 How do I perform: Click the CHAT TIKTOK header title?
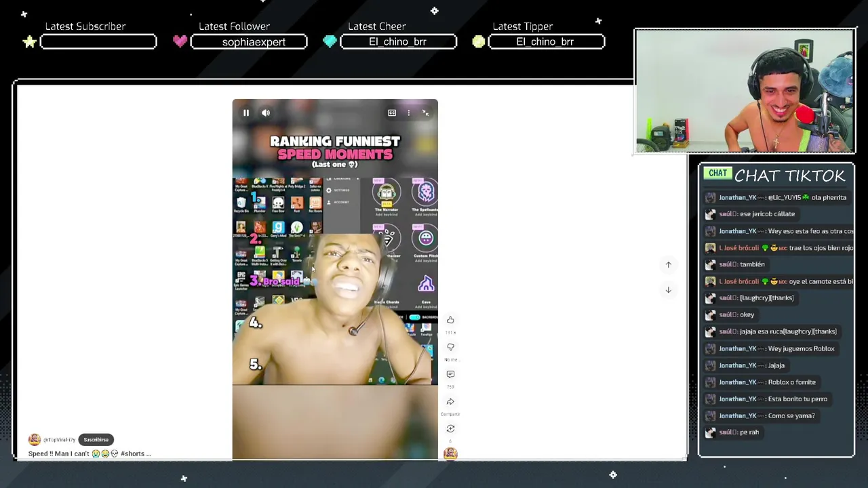pos(790,176)
